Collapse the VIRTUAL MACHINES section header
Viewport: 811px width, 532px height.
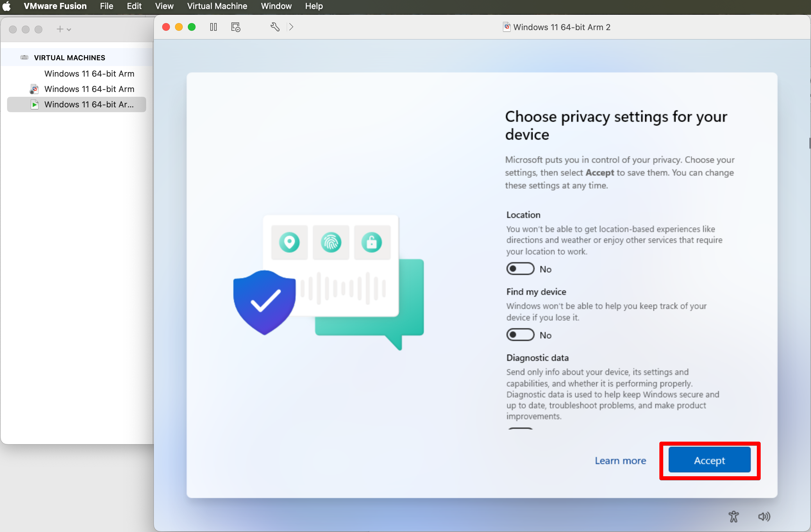coord(70,58)
